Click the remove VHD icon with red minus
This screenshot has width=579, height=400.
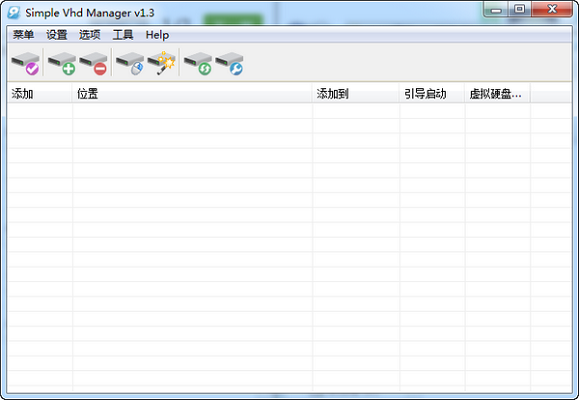click(x=93, y=63)
